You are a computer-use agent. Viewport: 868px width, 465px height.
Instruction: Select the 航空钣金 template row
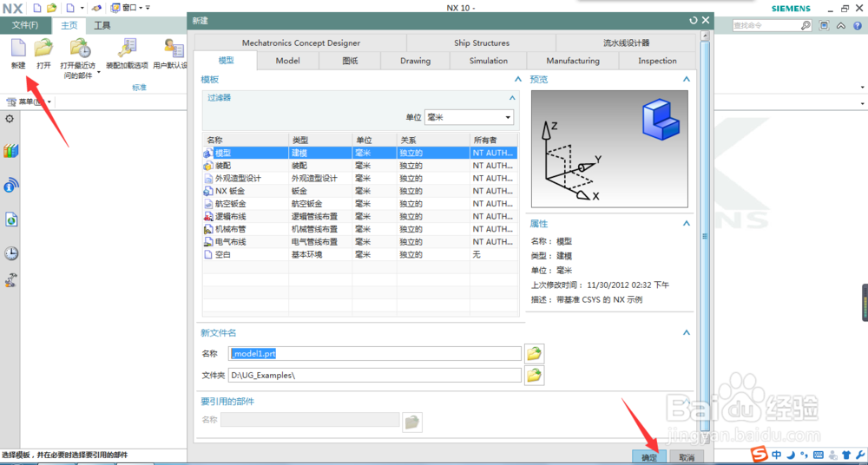tap(360, 204)
